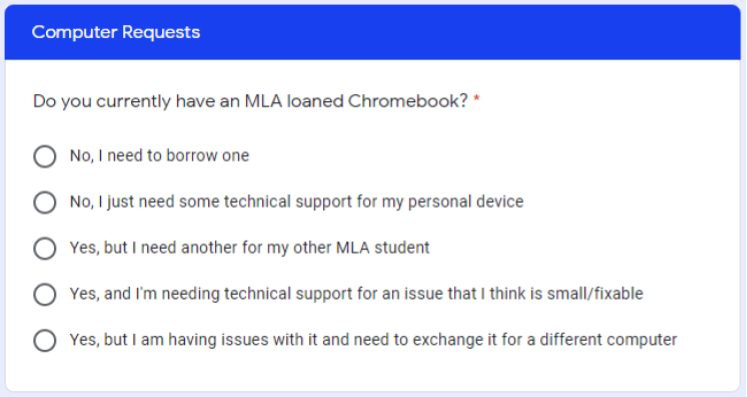This screenshot has width=747, height=397.
Task: Click the red required asterisk after the question
Action: pos(476,99)
